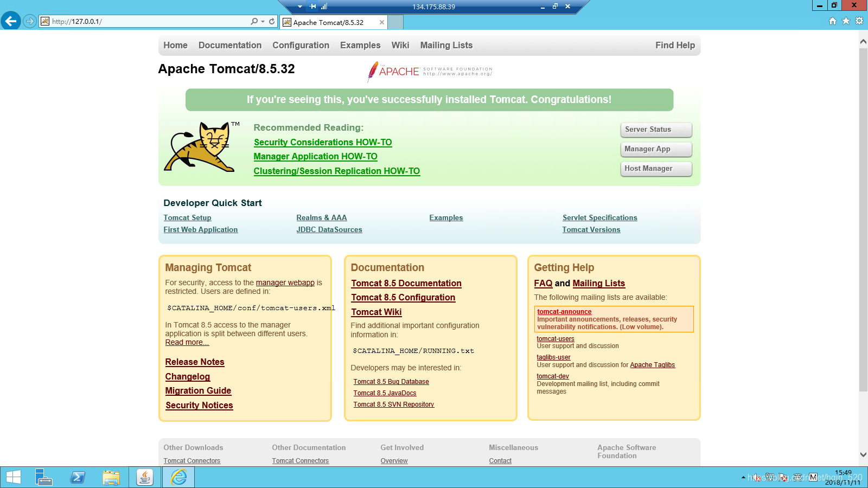Click the Tomcat cat logo image
This screenshot has width=868, height=488.
[202, 147]
